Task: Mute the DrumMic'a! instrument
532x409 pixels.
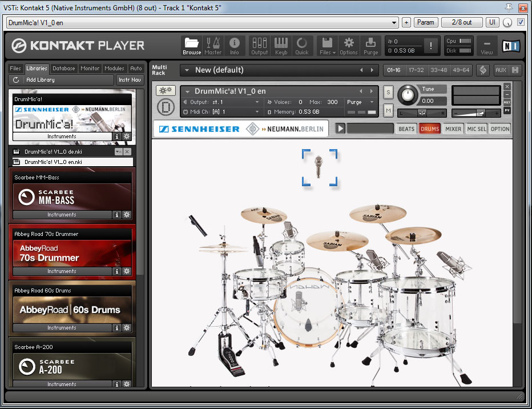Action: click(388, 110)
